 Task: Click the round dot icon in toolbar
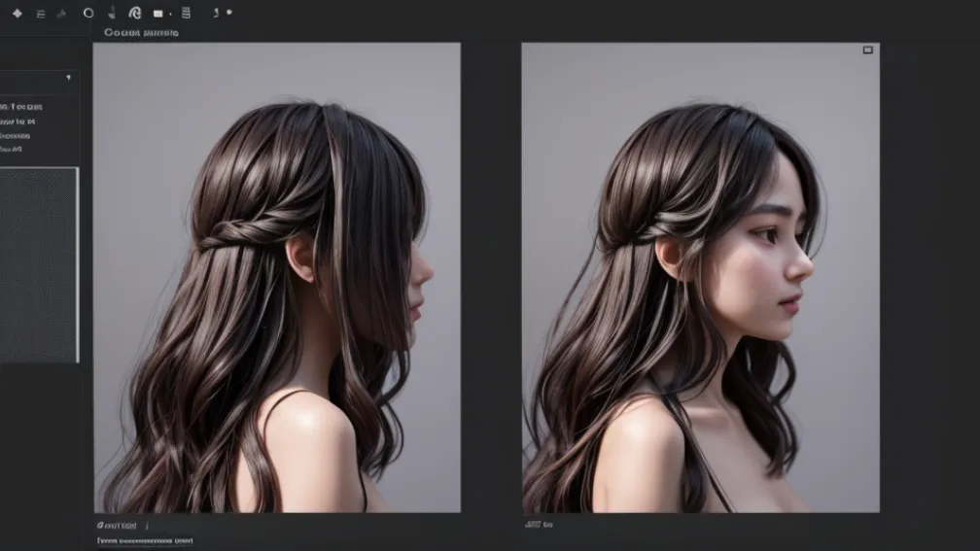point(229,12)
